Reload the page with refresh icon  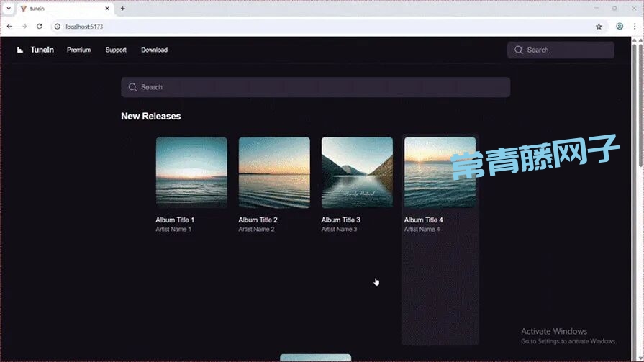(x=39, y=27)
